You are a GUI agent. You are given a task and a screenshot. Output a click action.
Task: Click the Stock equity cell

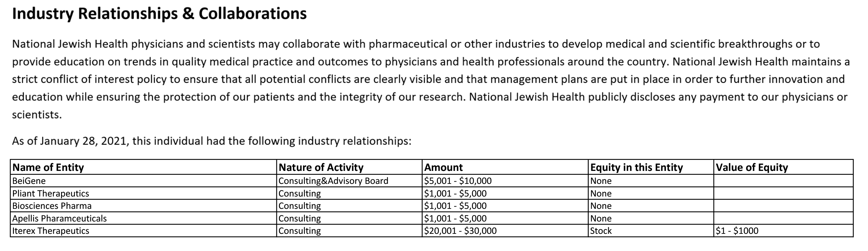click(x=601, y=231)
